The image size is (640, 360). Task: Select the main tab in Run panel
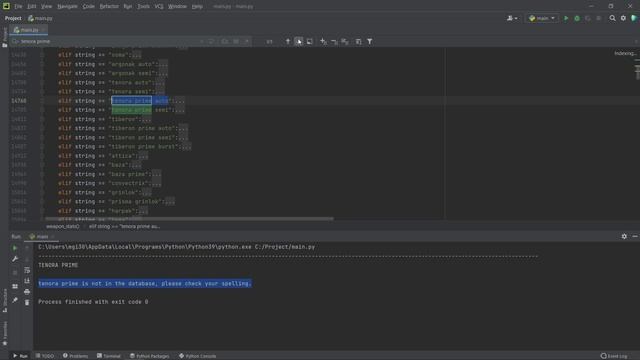41,236
